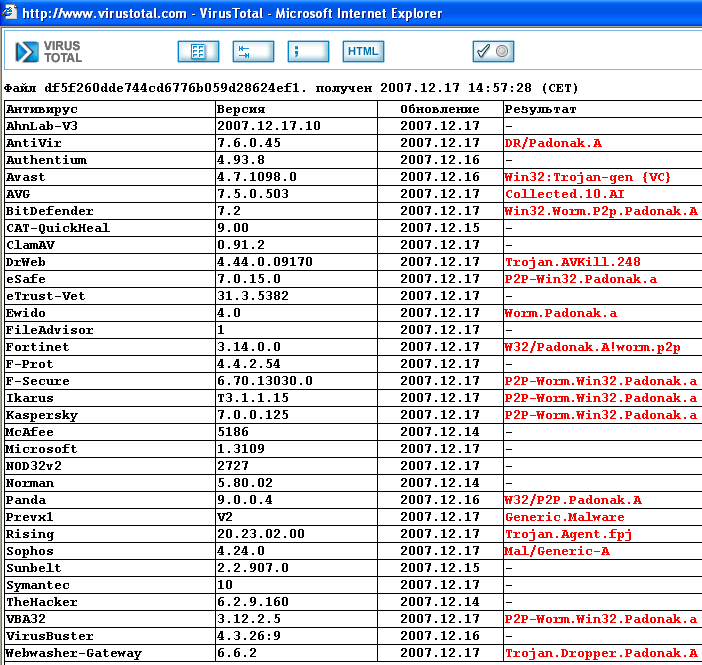Click the "Обновление" column header
Screen dimensions: 702x665
point(440,109)
